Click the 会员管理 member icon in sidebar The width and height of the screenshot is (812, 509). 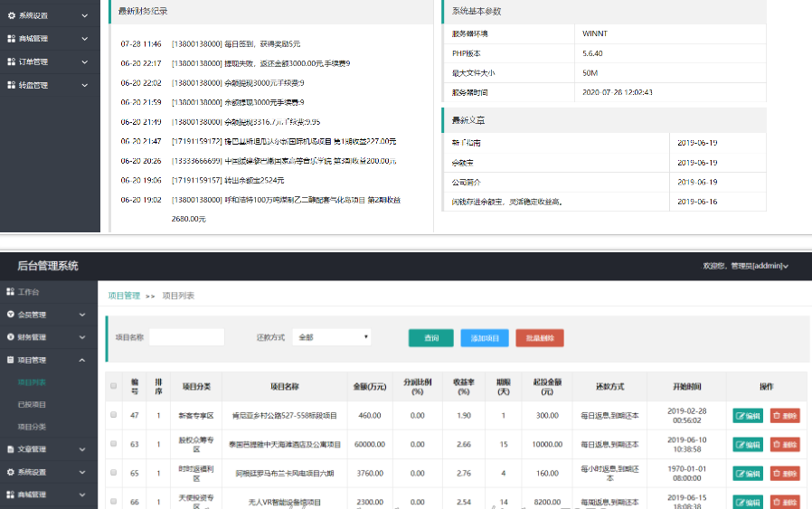(11, 315)
